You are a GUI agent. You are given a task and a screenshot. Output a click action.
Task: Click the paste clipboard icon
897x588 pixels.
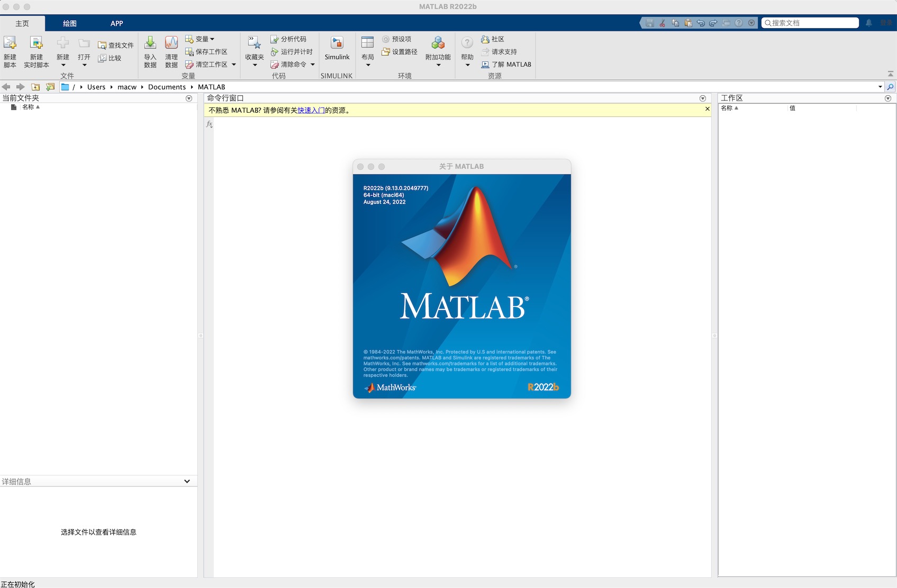[x=688, y=23]
